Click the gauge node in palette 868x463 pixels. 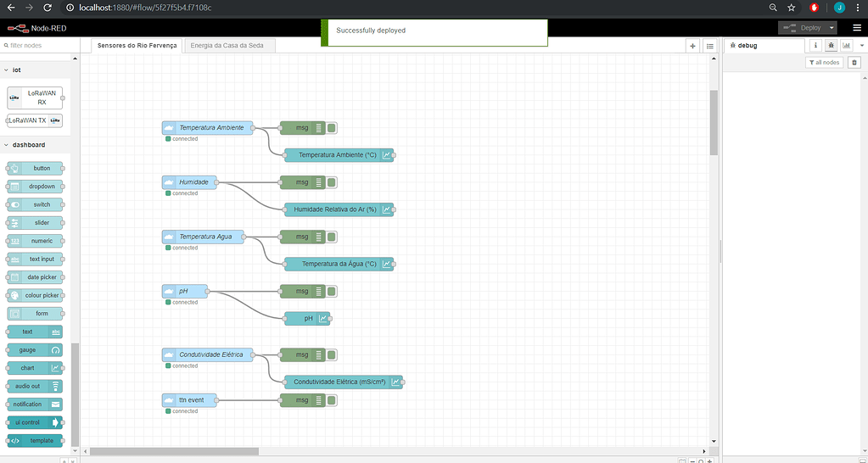point(34,349)
